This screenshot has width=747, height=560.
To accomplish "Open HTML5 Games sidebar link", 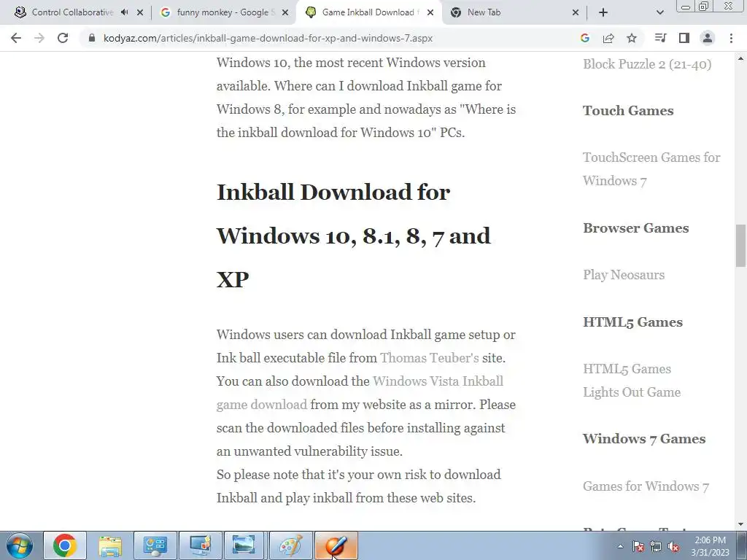I will coord(627,368).
